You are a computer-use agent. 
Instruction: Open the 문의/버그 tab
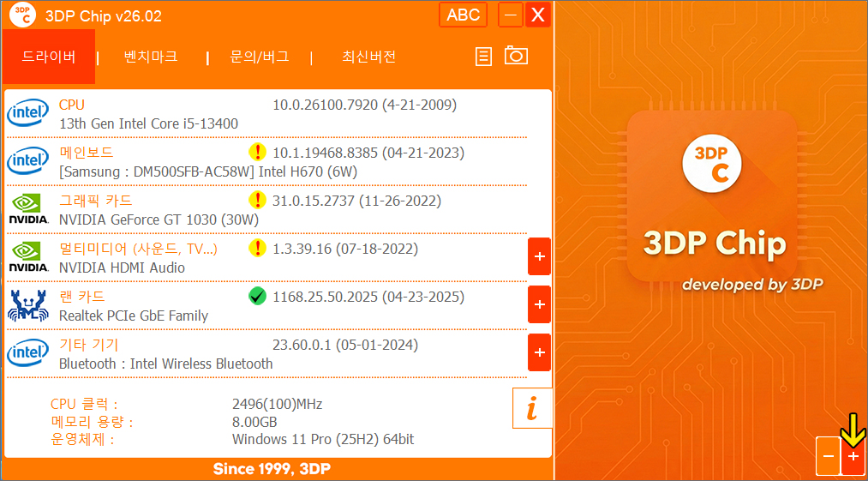click(x=260, y=57)
